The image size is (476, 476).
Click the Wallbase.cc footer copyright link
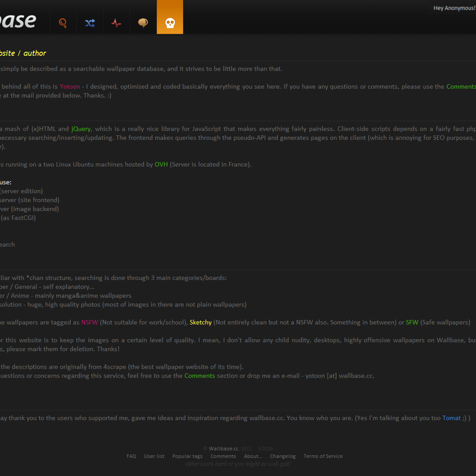click(223, 449)
